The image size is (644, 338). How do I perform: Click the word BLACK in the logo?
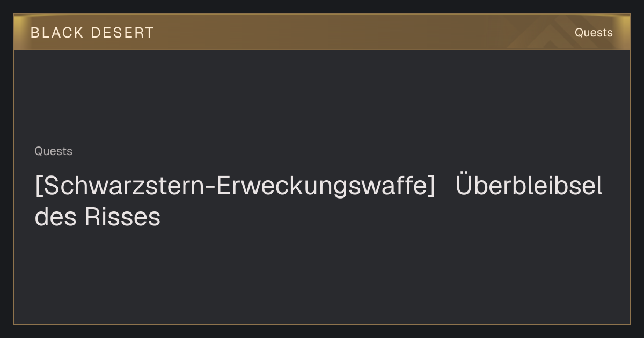click(x=57, y=33)
